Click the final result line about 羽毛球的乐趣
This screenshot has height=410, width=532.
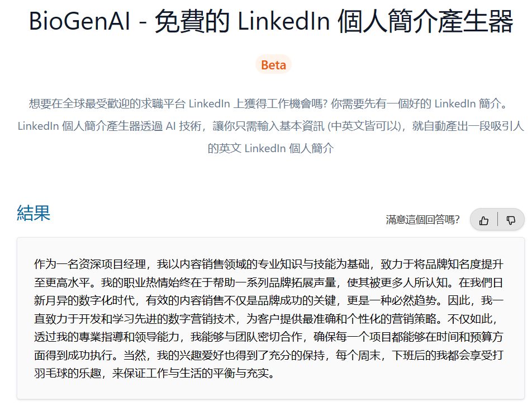[x=154, y=373]
